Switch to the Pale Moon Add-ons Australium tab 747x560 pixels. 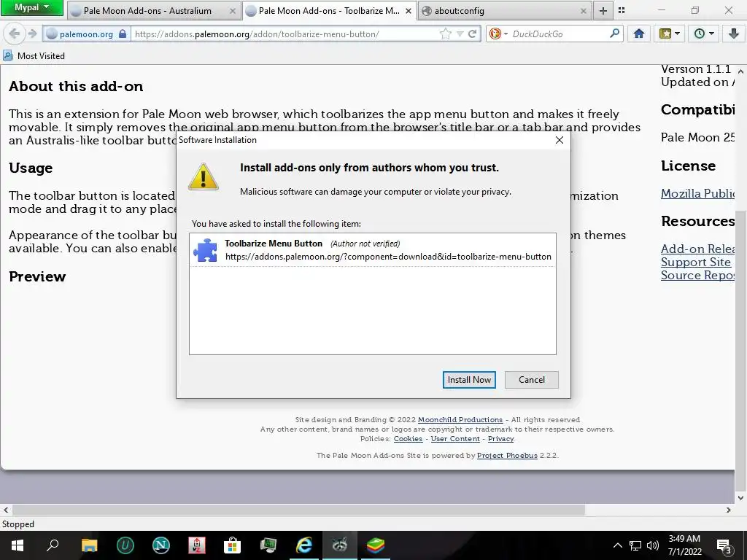click(x=147, y=10)
